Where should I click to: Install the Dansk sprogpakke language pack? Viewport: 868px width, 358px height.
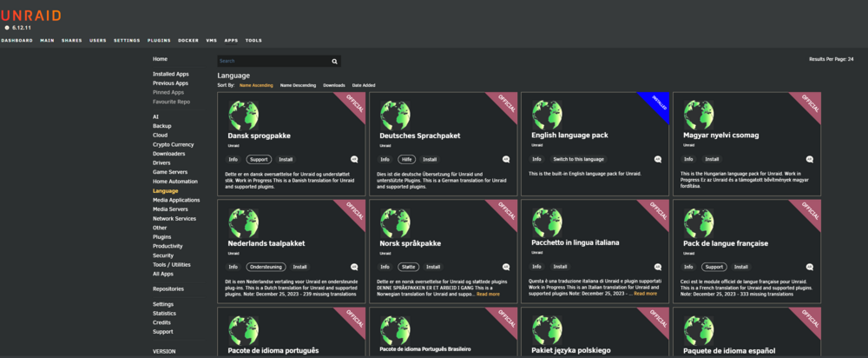coord(286,159)
